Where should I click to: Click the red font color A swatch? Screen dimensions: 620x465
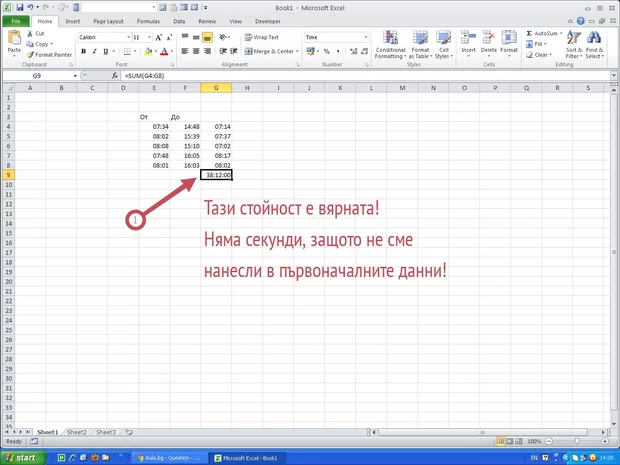point(164,51)
